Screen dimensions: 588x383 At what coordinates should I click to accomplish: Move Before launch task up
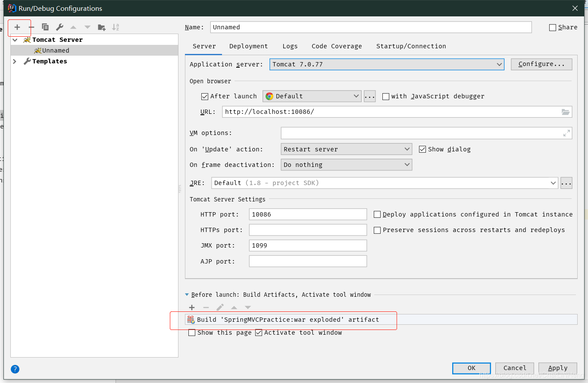click(234, 308)
